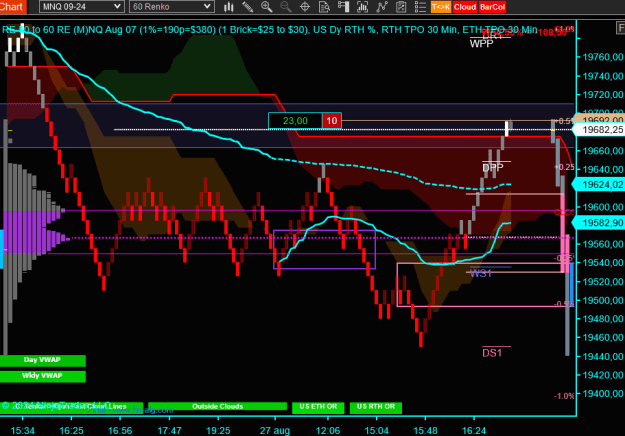The width and height of the screenshot is (625, 436).
Task: Click the 19582,90 cyan price marker
Action: tap(599, 223)
